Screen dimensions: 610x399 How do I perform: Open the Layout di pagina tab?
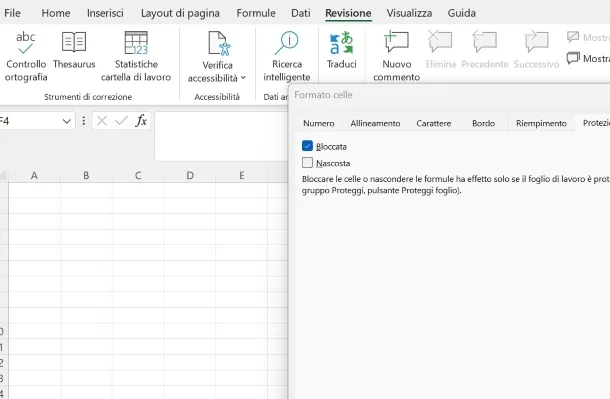click(x=180, y=13)
